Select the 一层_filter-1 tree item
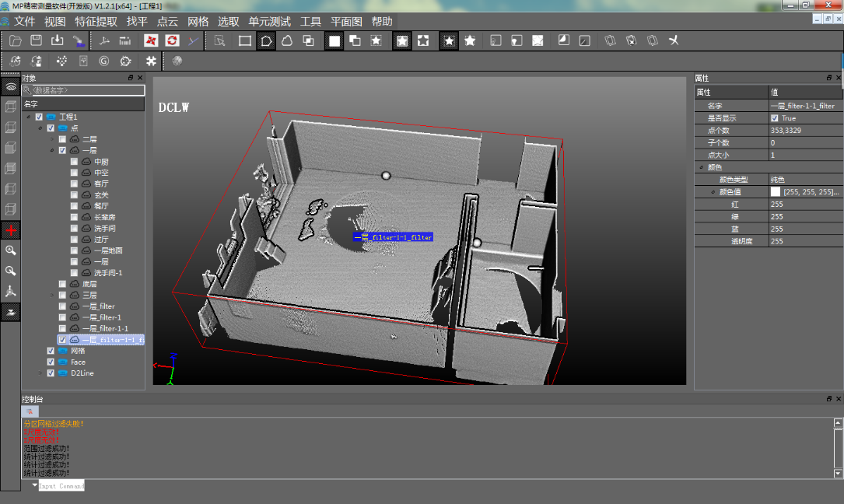 point(101,317)
